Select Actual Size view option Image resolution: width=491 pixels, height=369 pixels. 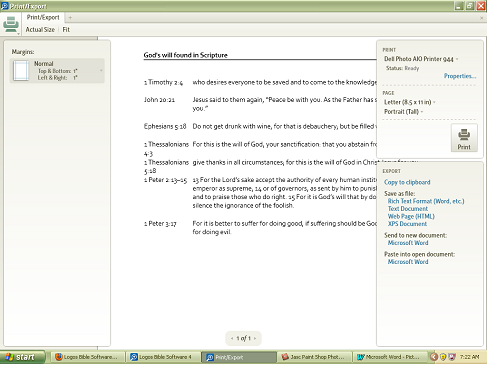click(x=40, y=30)
